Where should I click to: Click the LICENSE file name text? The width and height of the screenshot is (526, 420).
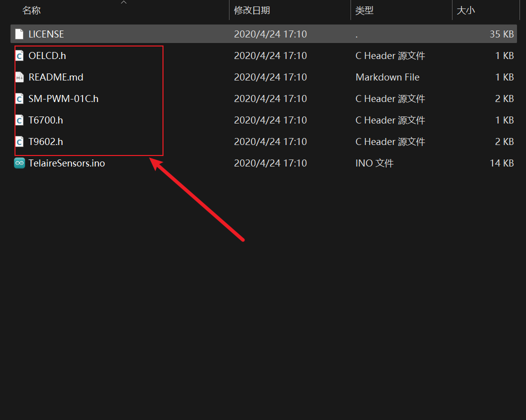(46, 34)
